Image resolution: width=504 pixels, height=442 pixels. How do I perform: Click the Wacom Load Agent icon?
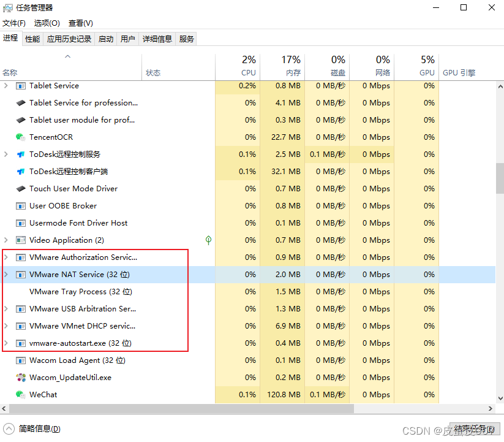(21, 360)
